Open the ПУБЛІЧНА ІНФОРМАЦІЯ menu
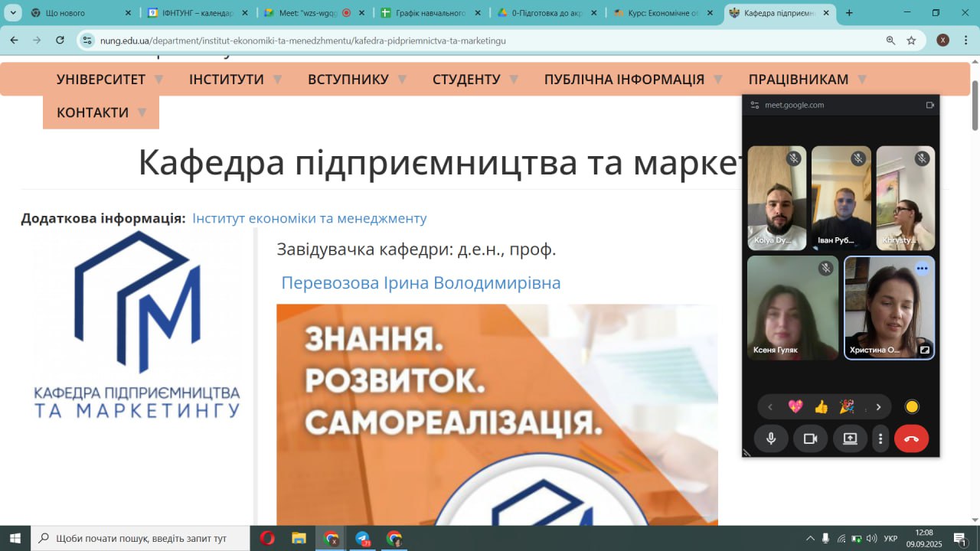This screenshot has width=980, height=551. coord(624,80)
